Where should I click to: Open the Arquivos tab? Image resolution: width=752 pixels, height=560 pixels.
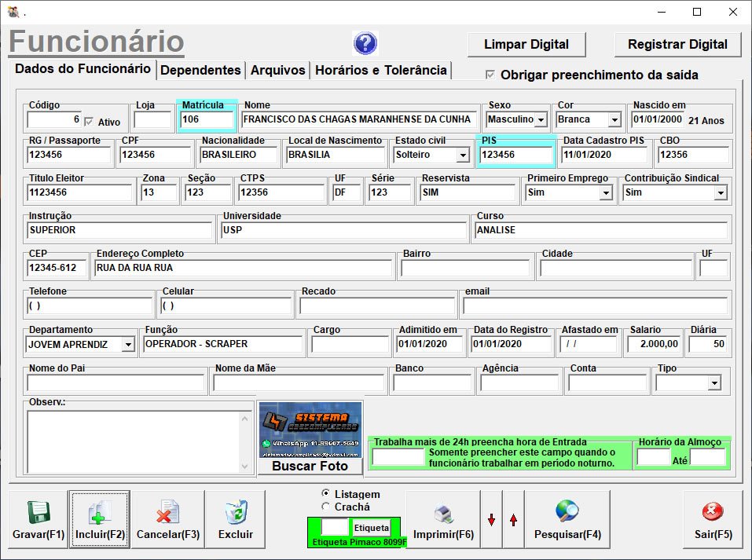click(277, 70)
